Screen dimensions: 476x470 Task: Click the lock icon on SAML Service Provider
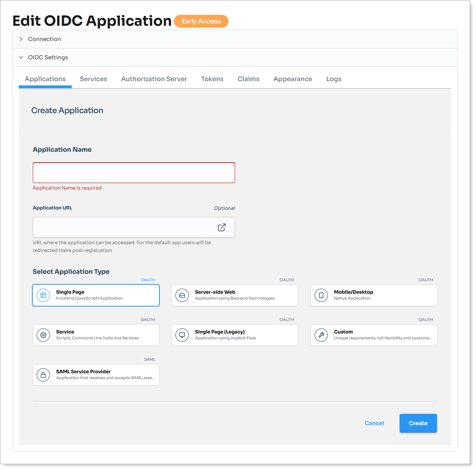coord(43,375)
